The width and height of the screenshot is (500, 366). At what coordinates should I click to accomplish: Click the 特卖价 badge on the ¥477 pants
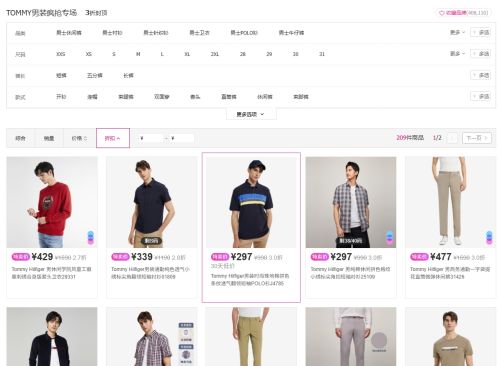click(x=419, y=257)
